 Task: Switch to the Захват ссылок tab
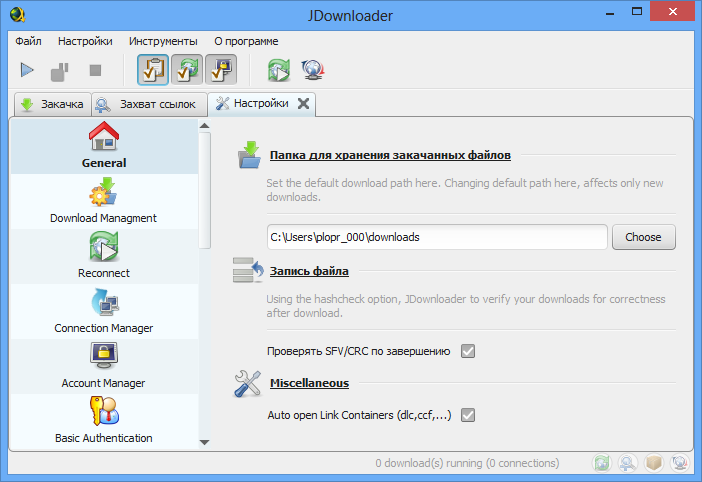150,104
